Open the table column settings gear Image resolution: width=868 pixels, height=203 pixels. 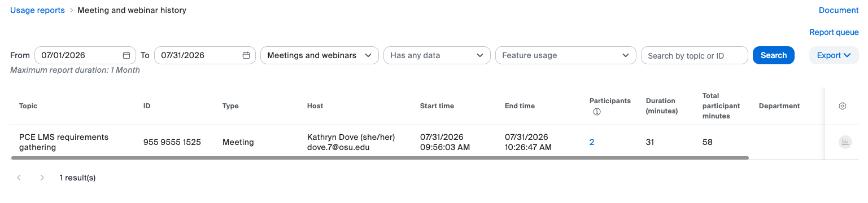pos(843,106)
